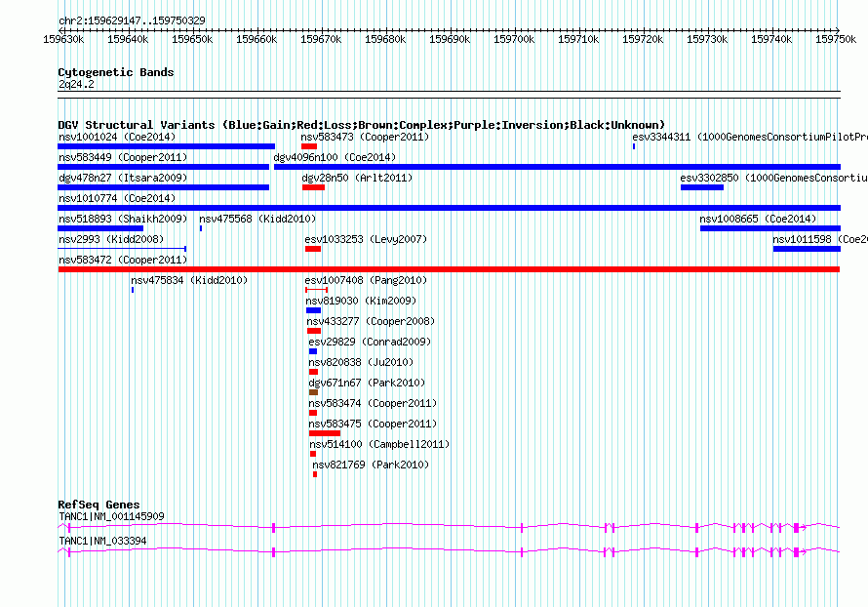This screenshot has width=868, height=607.
Task: Click nsv2993 (Kidd2008) label
Action: (111, 239)
